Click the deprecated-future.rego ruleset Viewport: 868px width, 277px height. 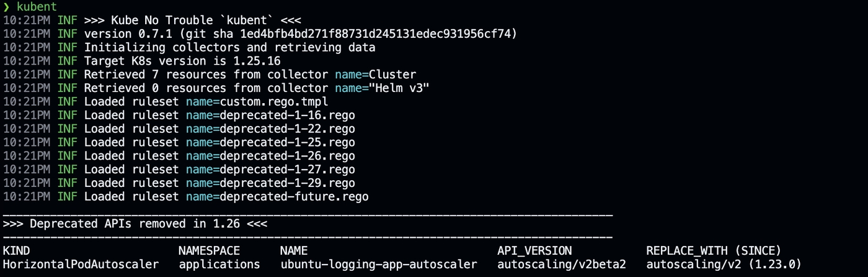294,198
